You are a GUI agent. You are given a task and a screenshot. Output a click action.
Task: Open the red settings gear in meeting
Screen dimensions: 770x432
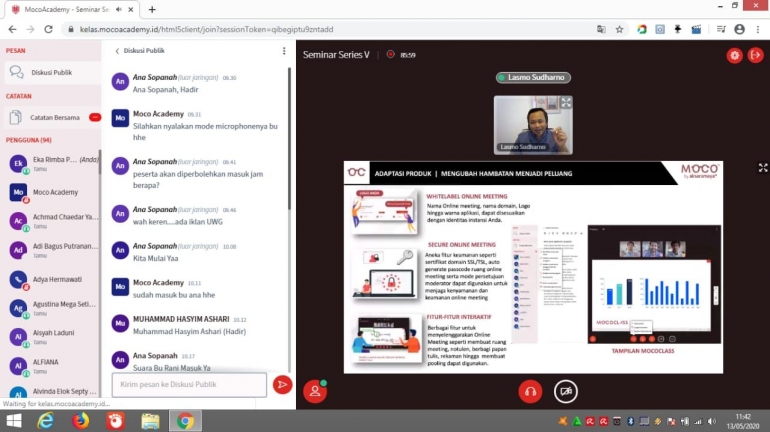coord(735,55)
